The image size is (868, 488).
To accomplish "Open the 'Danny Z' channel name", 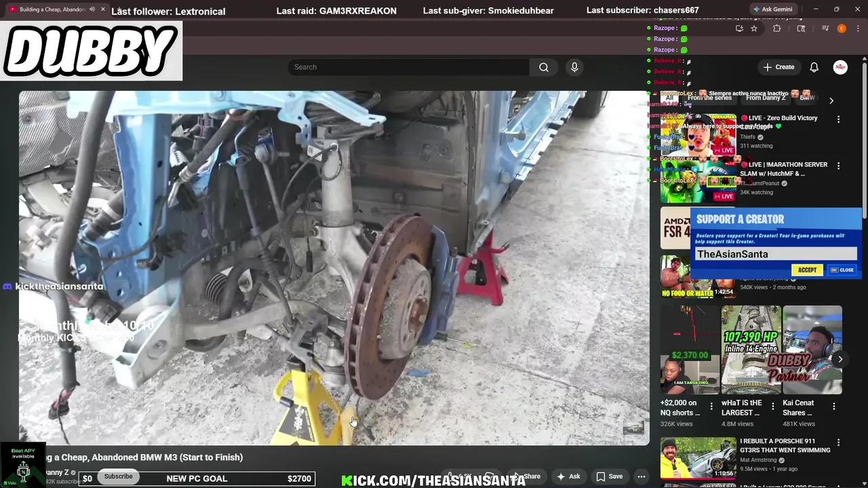I will [58, 472].
